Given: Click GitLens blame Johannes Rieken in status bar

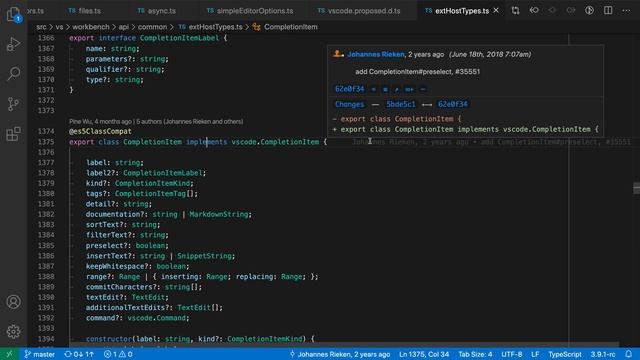Looking at the screenshot, I should (x=340, y=354).
